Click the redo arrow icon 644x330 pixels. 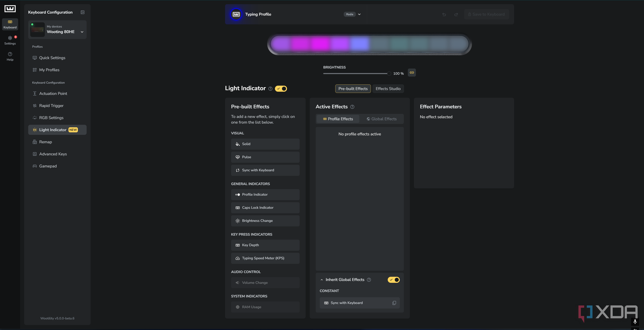click(456, 14)
